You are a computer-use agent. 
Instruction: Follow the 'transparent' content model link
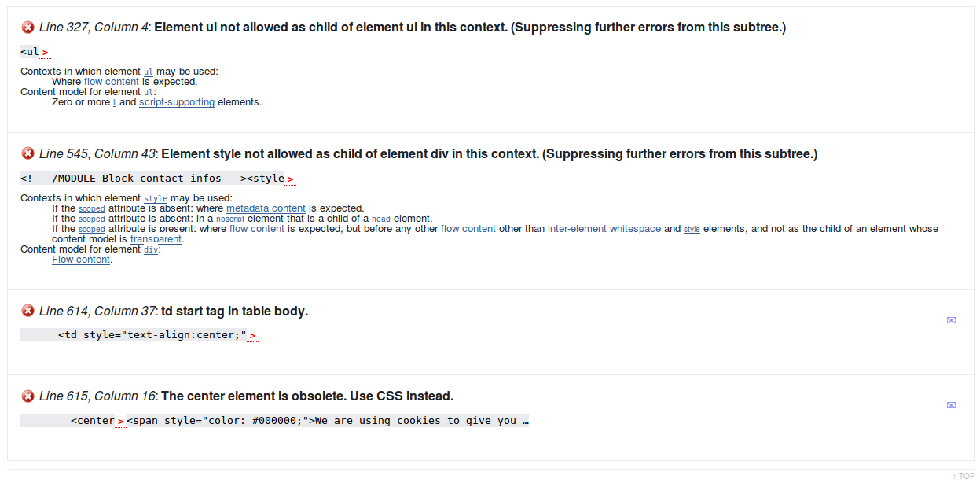[x=156, y=239]
